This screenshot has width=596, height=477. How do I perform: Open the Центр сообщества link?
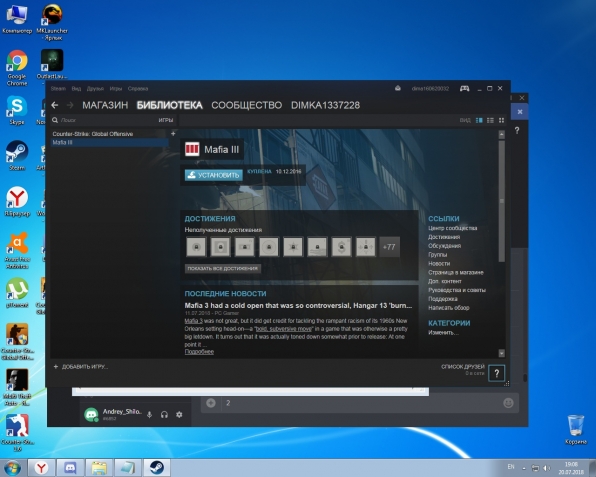452,228
